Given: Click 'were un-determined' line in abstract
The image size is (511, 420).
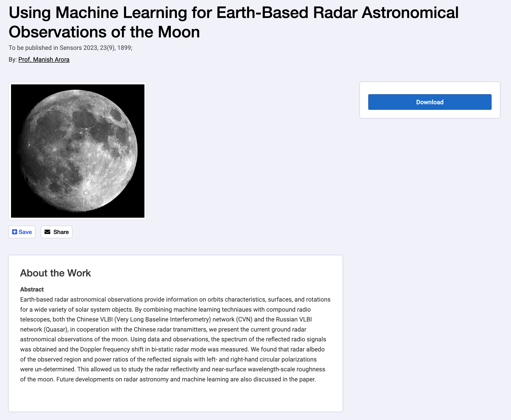Looking at the screenshot, I should [x=48, y=369].
